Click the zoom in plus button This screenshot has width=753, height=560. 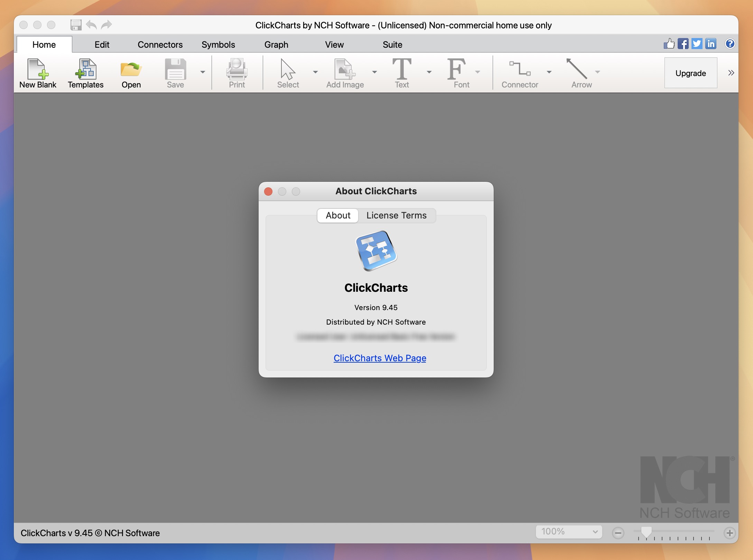[729, 533]
